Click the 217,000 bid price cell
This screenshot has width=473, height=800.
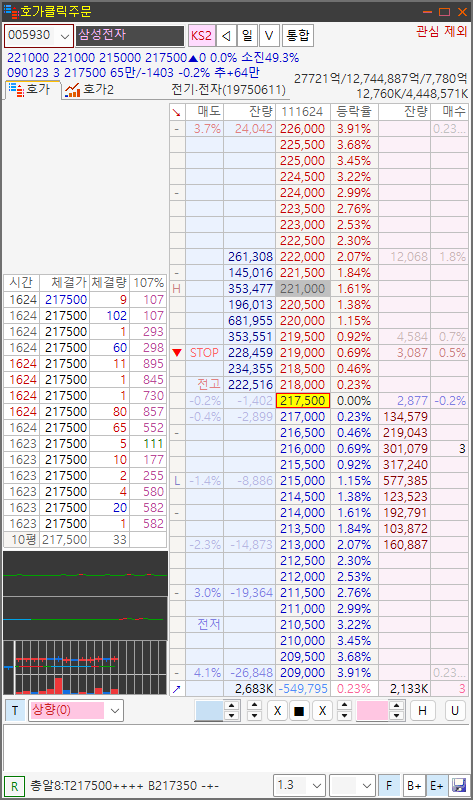(x=303, y=416)
